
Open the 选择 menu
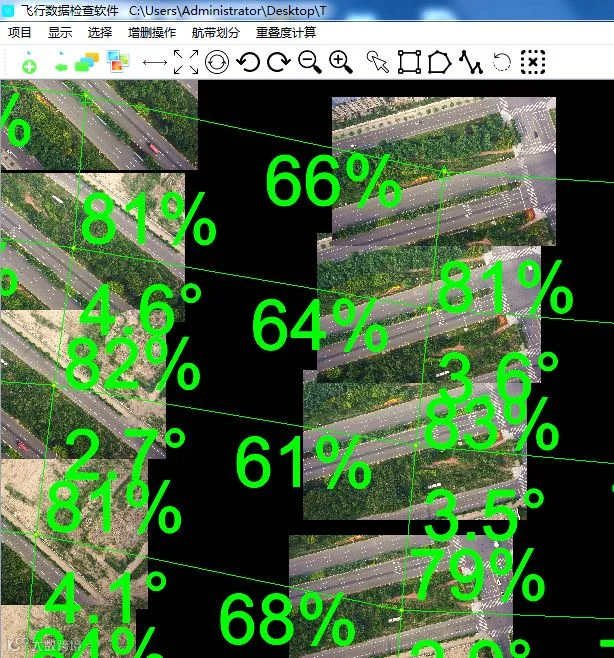pyautogui.click(x=100, y=32)
